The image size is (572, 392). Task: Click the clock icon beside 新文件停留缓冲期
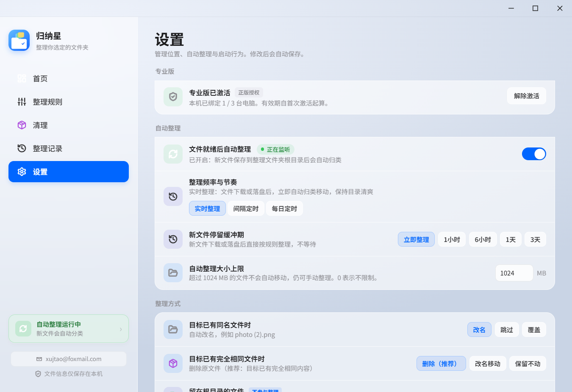[x=173, y=239]
